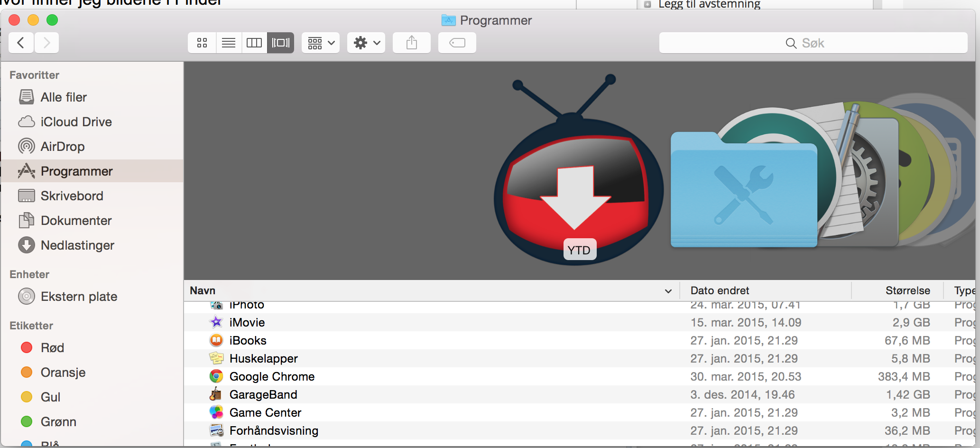This screenshot has width=980, height=448.
Task: Click the GarageBand guitar icon
Action: (x=216, y=394)
